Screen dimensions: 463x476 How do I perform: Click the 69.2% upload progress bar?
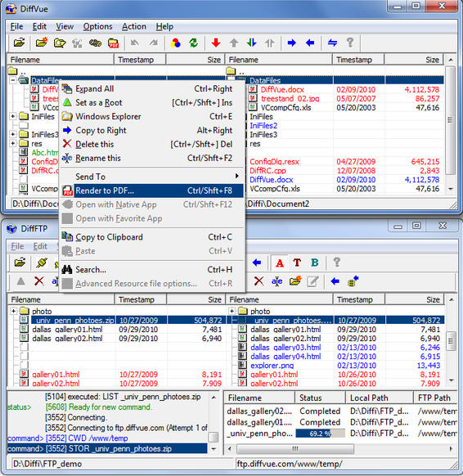click(x=320, y=433)
